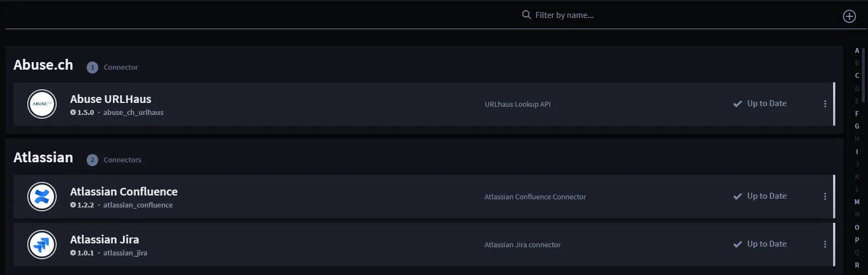868x275 pixels.
Task: Open the Abuse URLHaus connector title
Action: point(111,99)
